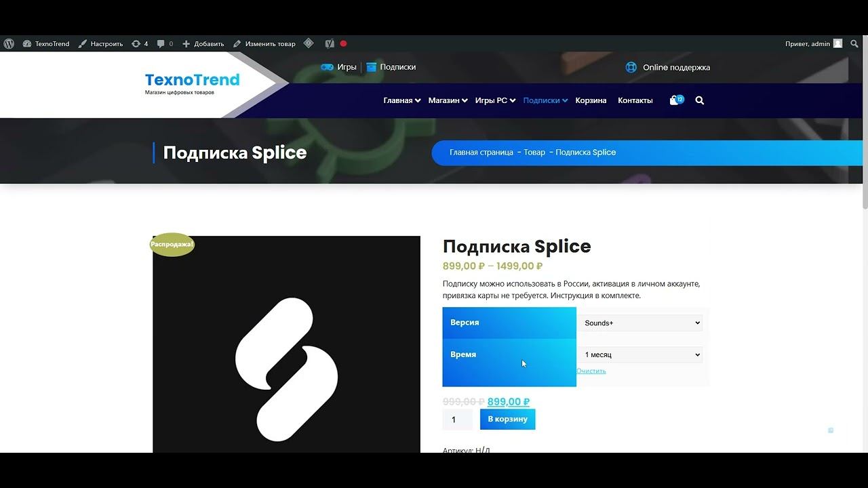Image resolution: width=868 pixels, height=488 pixels.
Task: Open the shopping cart icon with badge 12
Action: coord(676,100)
